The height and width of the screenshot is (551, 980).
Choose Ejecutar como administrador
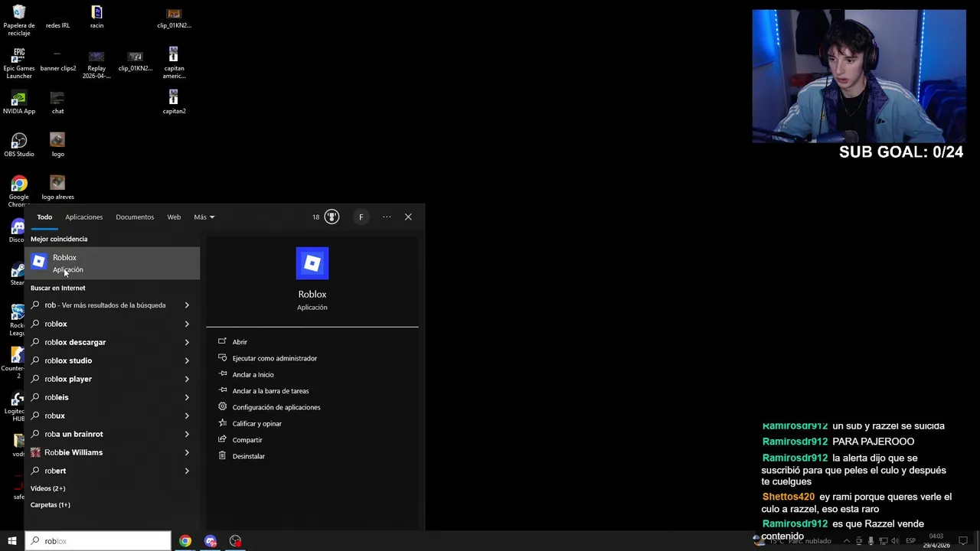pyautogui.click(x=274, y=358)
